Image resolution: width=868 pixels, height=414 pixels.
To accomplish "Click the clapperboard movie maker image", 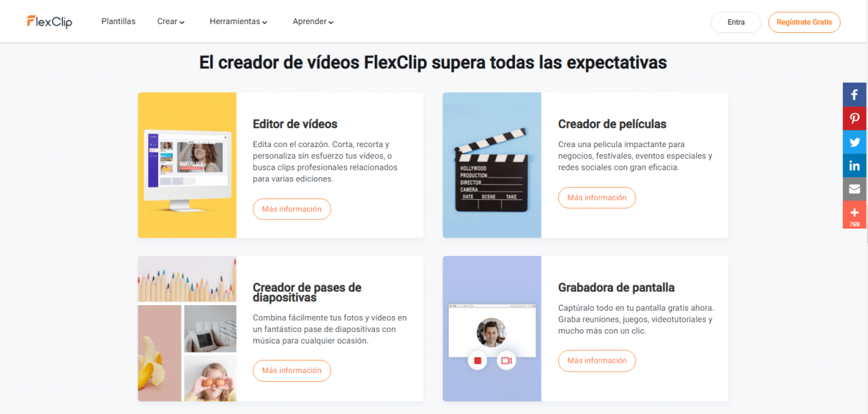I will point(492,165).
